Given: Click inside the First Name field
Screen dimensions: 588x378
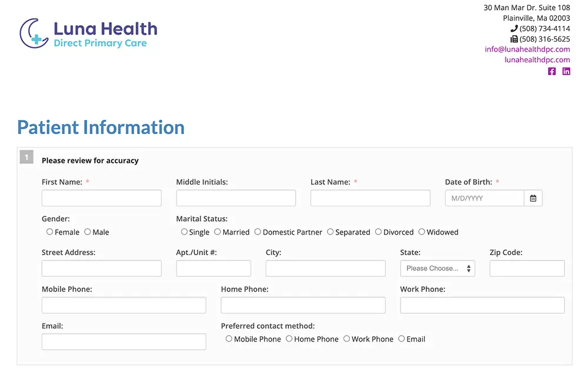Looking at the screenshot, I should click(x=101, y=198).
